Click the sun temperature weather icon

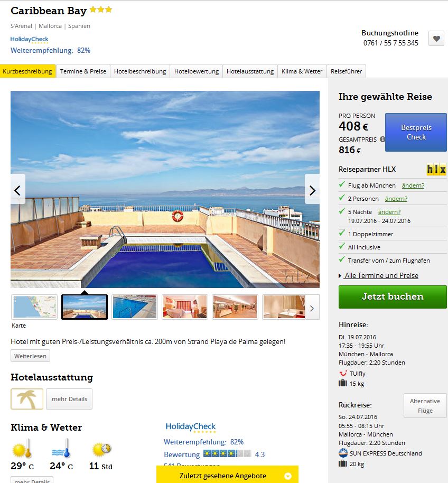pyautogui.click(x=22, y=449)
